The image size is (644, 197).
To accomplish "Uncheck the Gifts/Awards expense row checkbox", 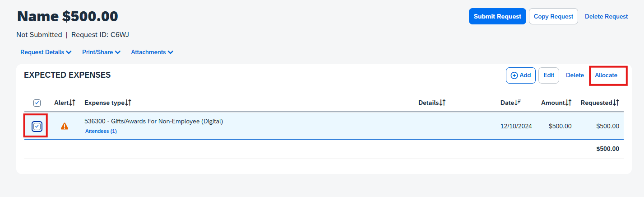I will pyautogui.click(x=37, y=127).
